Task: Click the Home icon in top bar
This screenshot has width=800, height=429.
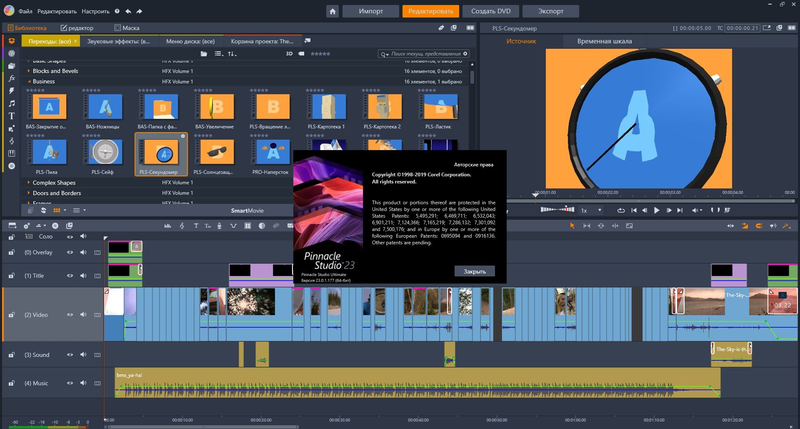Action: [332, 11]
